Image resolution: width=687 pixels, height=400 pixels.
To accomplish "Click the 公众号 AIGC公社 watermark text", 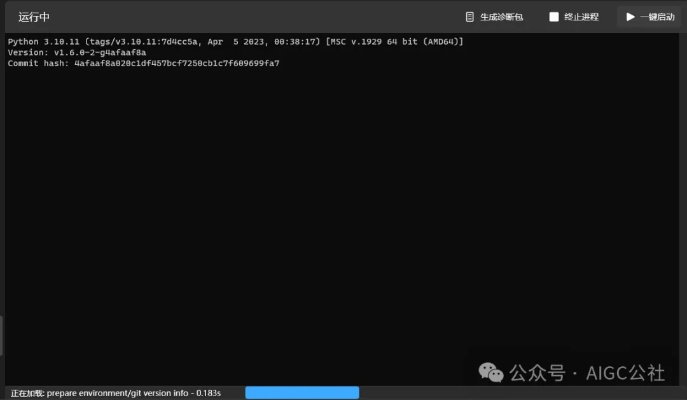I will (x=587, y=372).
